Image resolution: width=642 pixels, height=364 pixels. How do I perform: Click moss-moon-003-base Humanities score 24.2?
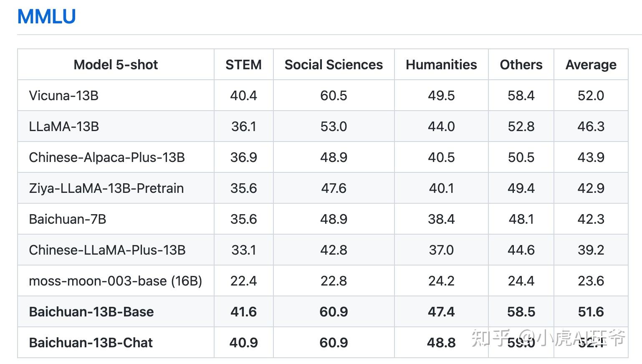441,281
